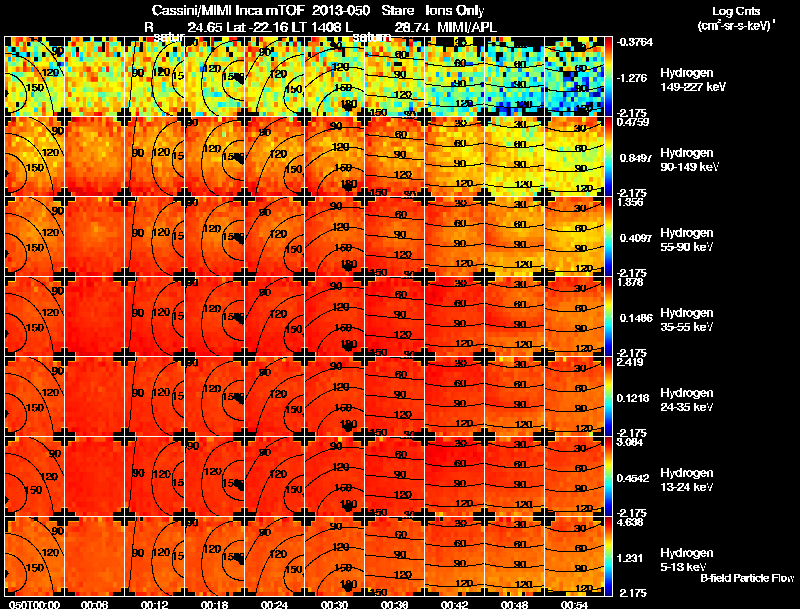This screenshot has height=609, width=800.
Task: Click the 00:36 time axis label
Action: point(394,605)
